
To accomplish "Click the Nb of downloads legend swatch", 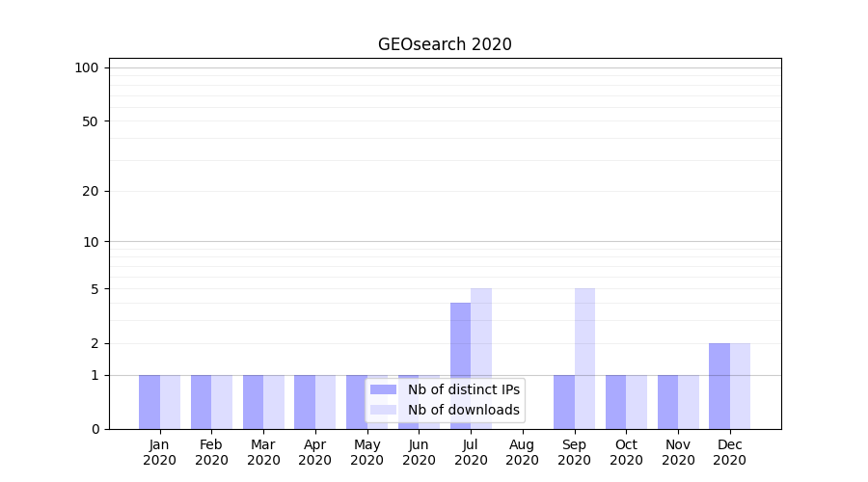I will pyautogui.click(x=383, y=411).
